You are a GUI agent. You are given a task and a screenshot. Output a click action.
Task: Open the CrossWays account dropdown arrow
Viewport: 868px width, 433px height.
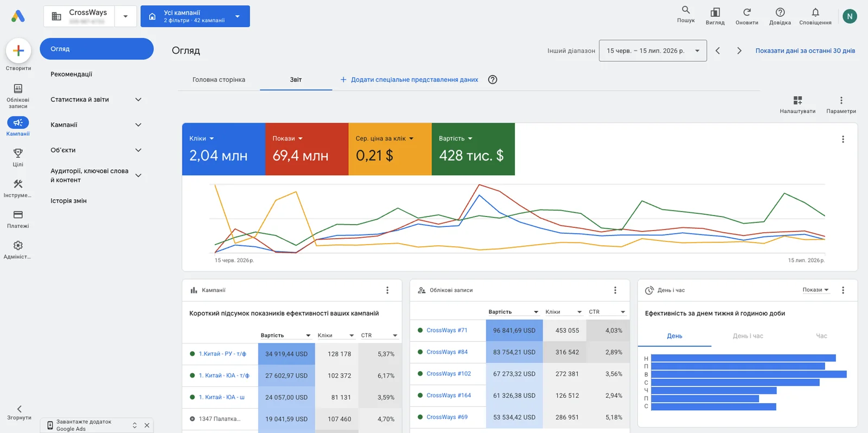pyautogui.click(x=125, y=16)
